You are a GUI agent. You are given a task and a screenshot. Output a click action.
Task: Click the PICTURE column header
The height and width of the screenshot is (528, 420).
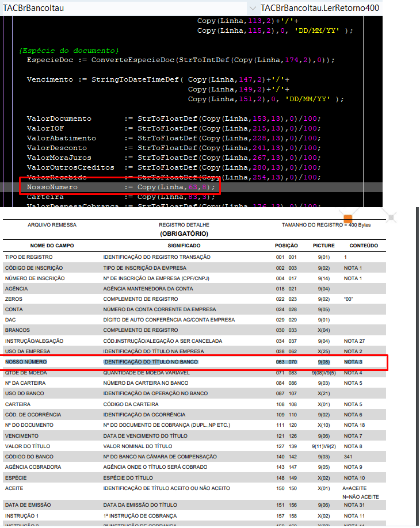[324, 246]
